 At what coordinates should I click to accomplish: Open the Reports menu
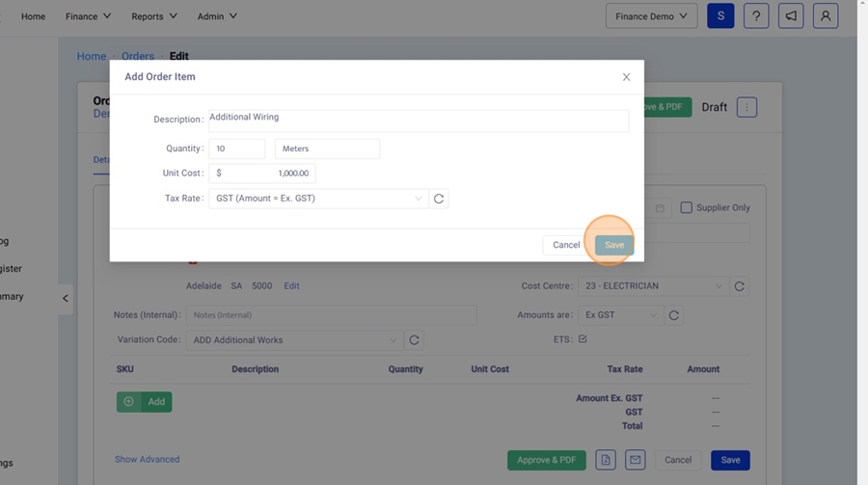point(154,16)
